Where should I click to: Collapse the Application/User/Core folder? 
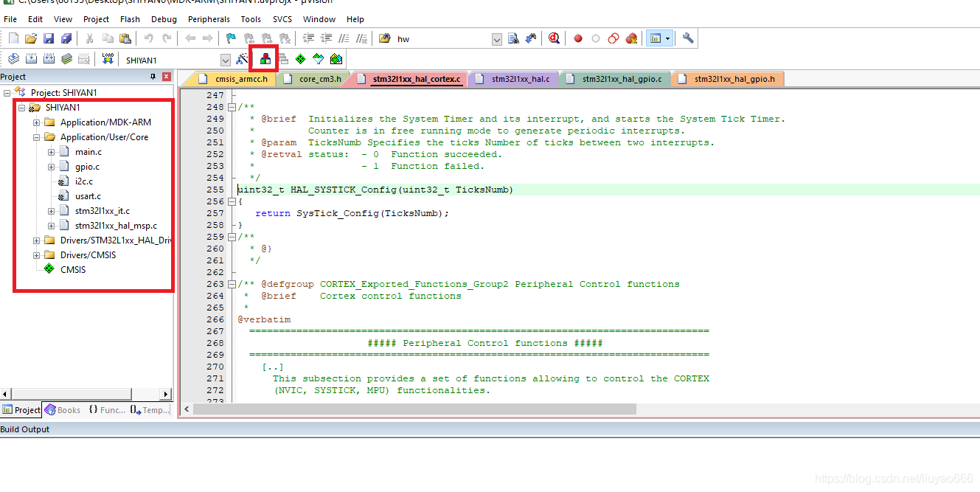point(37,137)
